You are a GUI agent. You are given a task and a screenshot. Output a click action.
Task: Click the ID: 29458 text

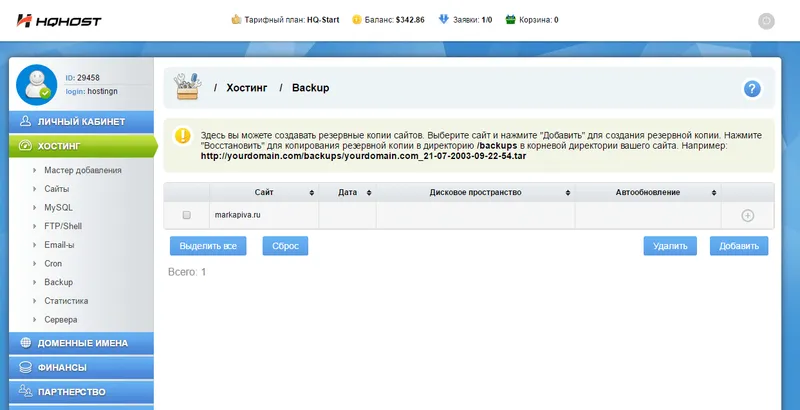click(83, 78)
